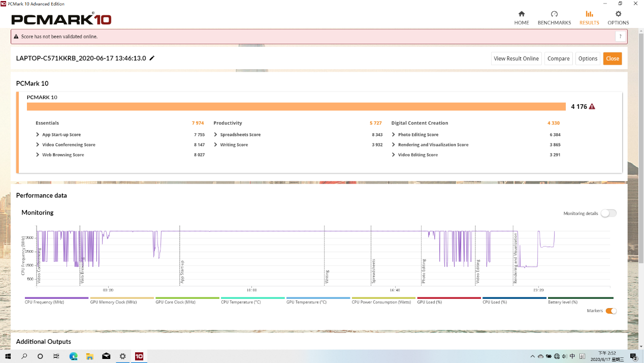Viewport: 644px width, 363px height.
Task: Click PCMark 10 taskbar icon
Action: pyautogui.click(x=139, y=356)
